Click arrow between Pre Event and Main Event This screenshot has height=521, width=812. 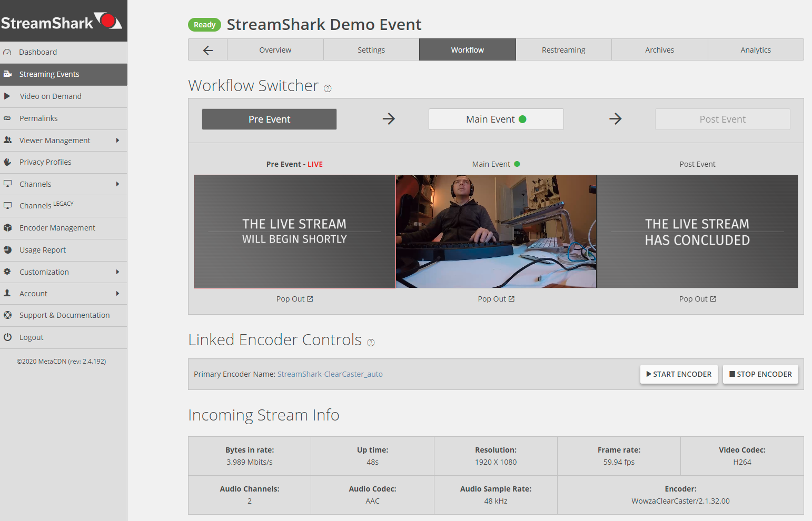click(x=389, y=119)
